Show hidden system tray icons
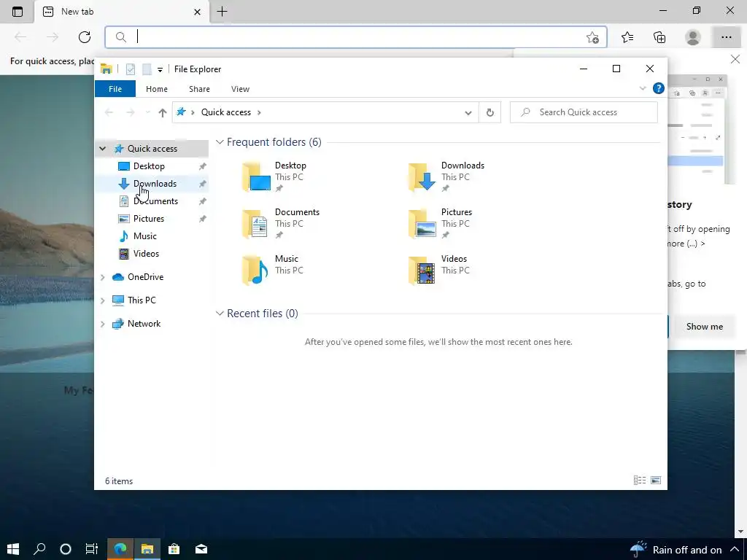The width and height of the screenshot is (747, 560). [734, 550]
